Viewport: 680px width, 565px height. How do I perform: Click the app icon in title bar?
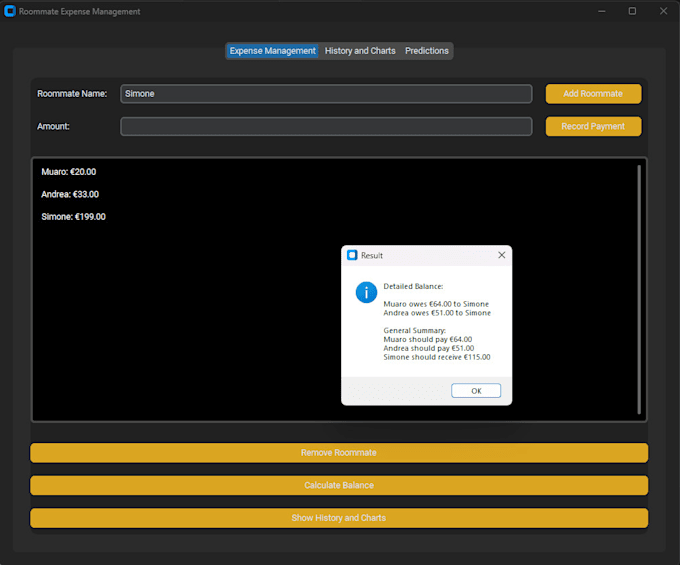pos(10,11)
